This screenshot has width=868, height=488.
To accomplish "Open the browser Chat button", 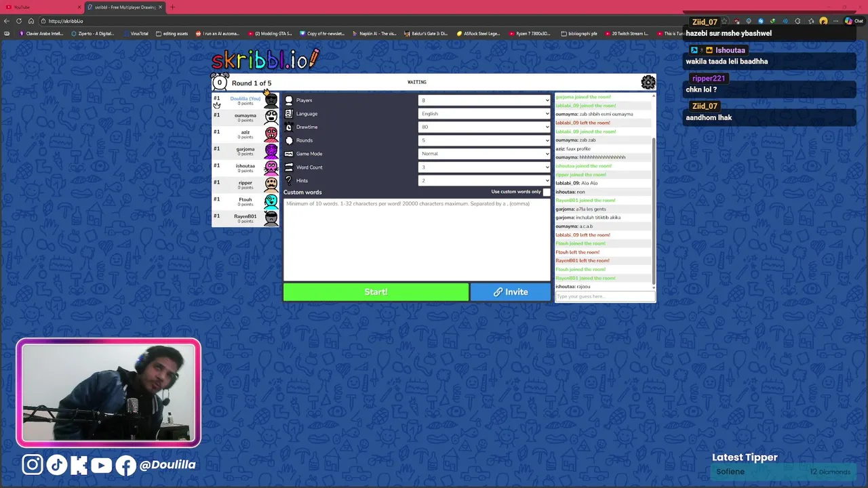I will click(x=853, y=21).
